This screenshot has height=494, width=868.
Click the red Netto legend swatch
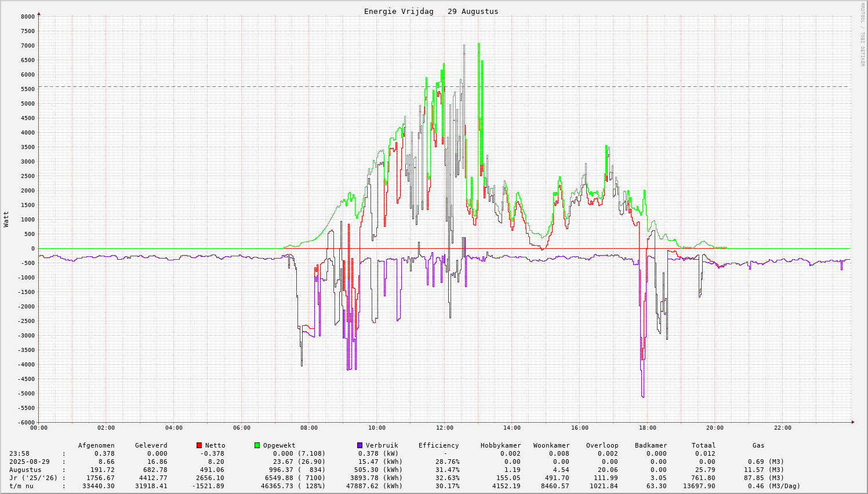click(199, 445)
